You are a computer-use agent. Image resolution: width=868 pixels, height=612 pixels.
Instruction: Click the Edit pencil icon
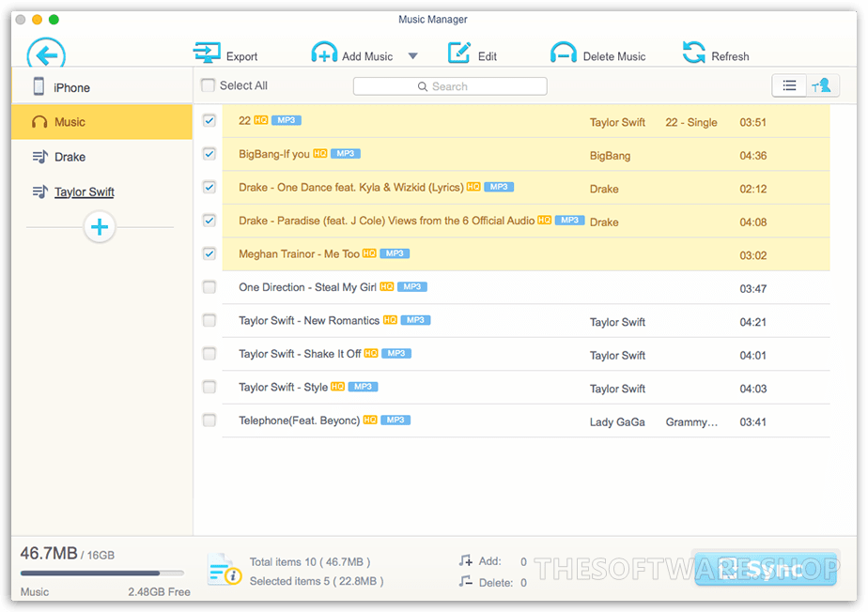point(459,54)
